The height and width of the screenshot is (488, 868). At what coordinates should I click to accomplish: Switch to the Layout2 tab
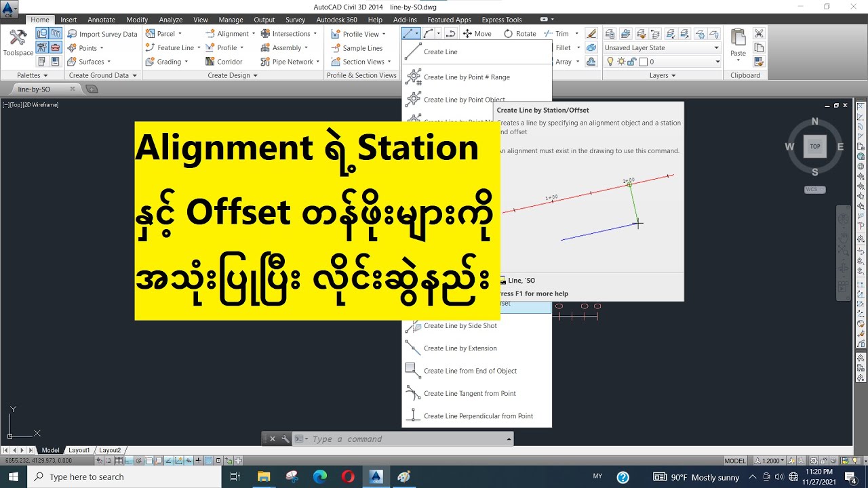pos(110,450)
